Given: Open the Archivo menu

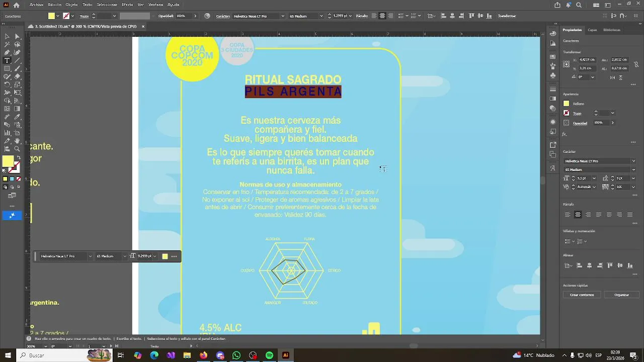Looking at the screenshot, I should click(36, 5).
